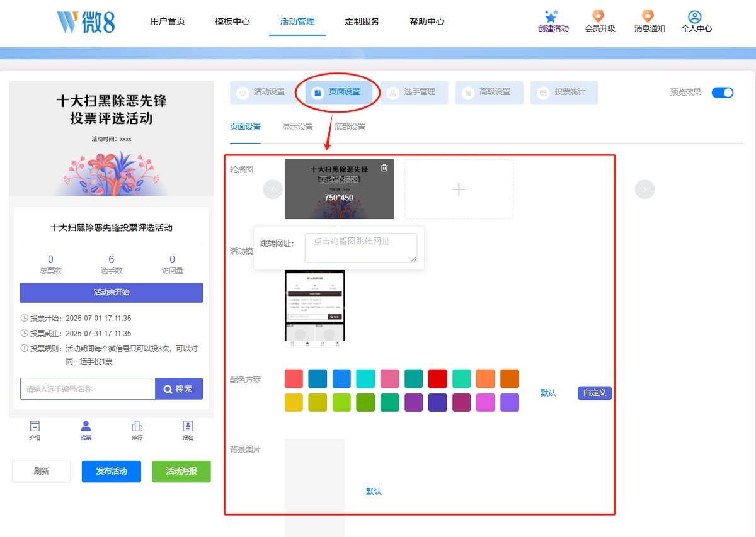
Task: Pick the cyan swatch in top row
Action: (x=366, y=379)
